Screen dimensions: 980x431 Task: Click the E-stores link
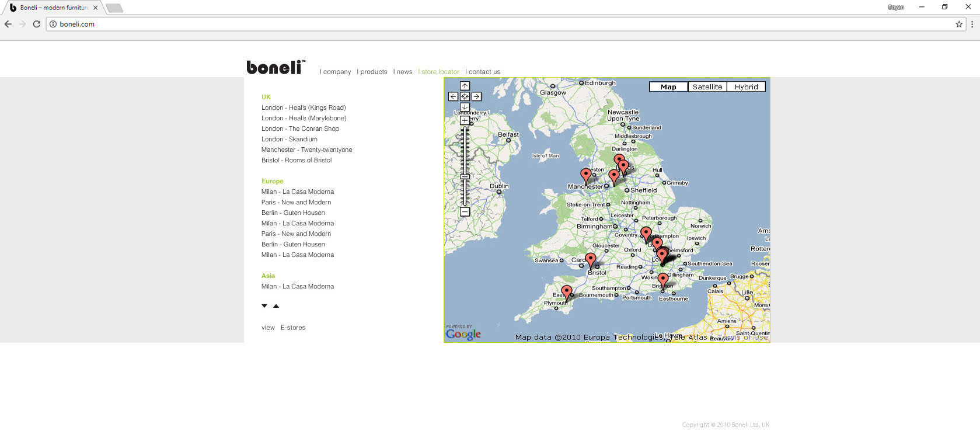coord(293,328)
